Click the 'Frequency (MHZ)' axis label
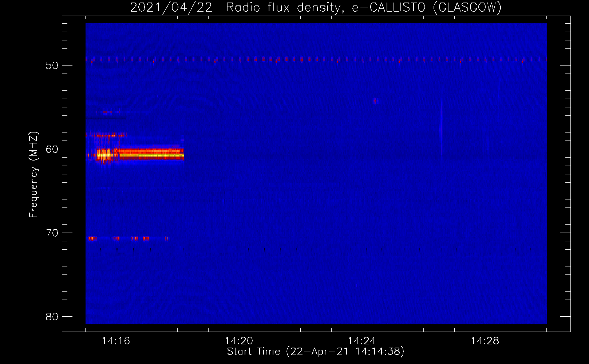Screen dimensions: 589x364 pyautogui.click(x=33, y=175)
